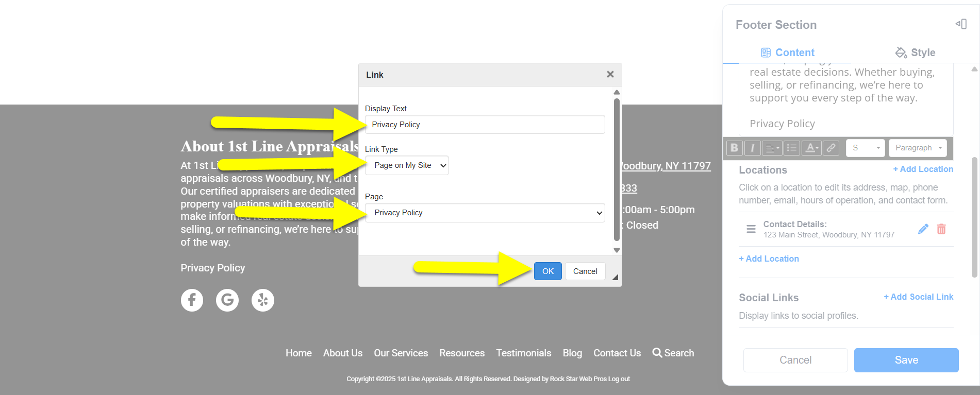Collapse the Footer Section side panel
Viewport: 980px width, 395px height.
[961, 24]
